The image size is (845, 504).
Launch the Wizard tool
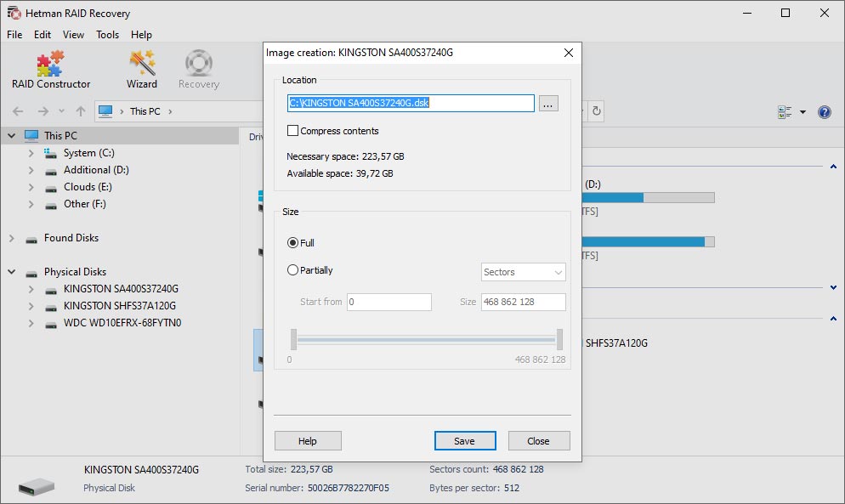[142, 70]
